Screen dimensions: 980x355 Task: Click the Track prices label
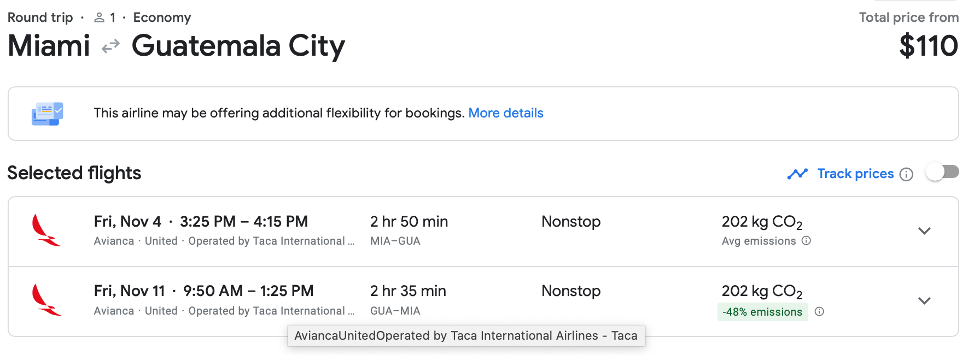click(x=855, y=174)
